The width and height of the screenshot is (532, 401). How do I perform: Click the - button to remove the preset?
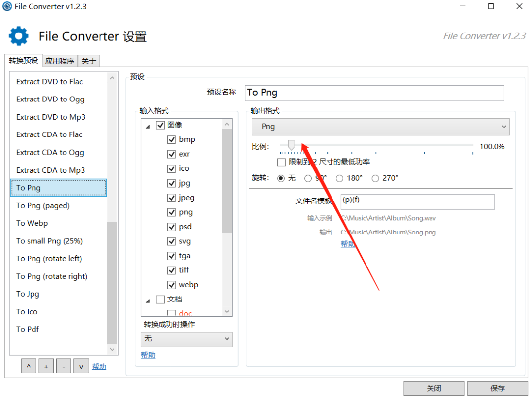[64, 366]
